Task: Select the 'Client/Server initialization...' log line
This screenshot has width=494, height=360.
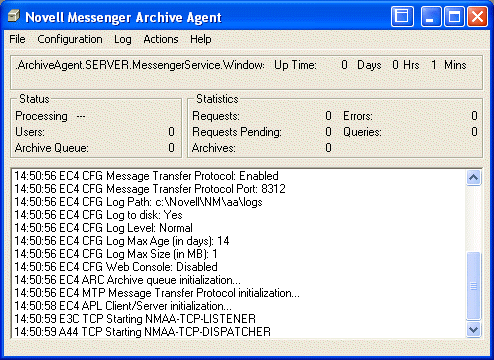Action: point(123,306)
